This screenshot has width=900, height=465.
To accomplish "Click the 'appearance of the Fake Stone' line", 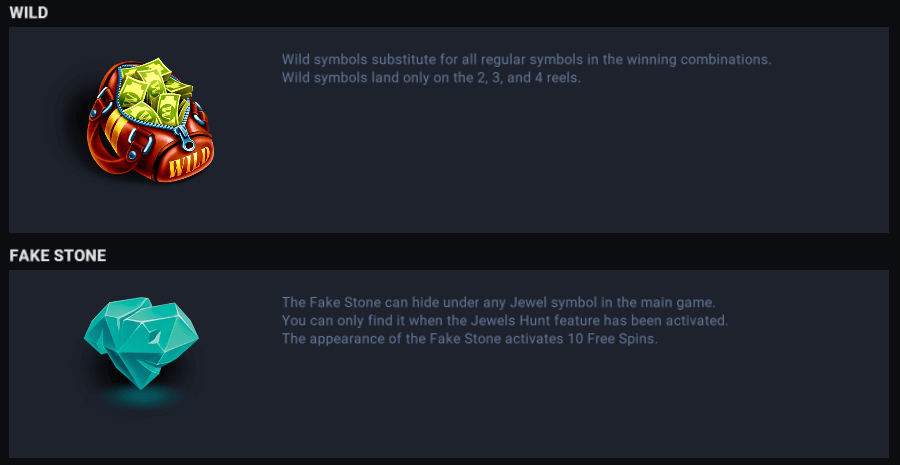I will click(x=469, y=338).
